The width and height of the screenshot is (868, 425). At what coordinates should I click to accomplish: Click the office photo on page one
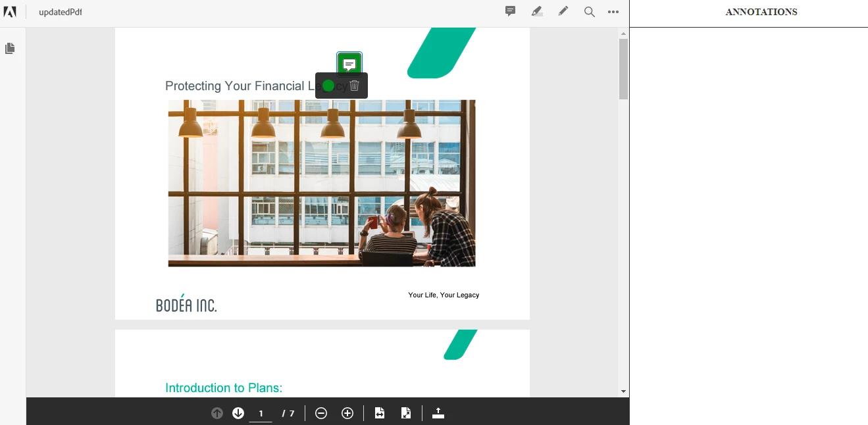tap(322, 183)
